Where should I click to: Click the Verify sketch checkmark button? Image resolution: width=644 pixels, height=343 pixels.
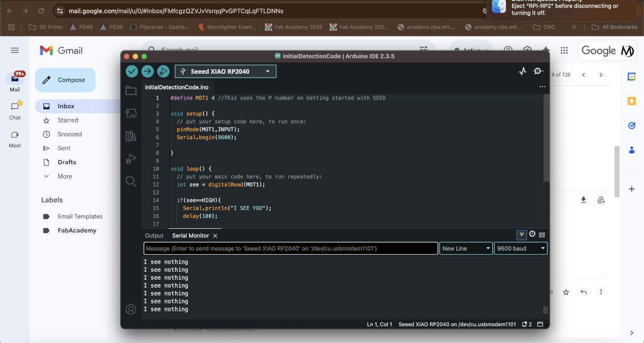(132, 71)
